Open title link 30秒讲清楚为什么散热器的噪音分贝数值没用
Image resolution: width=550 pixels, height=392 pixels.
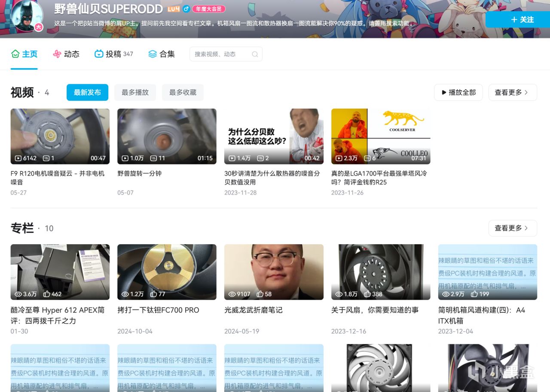point(272,178)
